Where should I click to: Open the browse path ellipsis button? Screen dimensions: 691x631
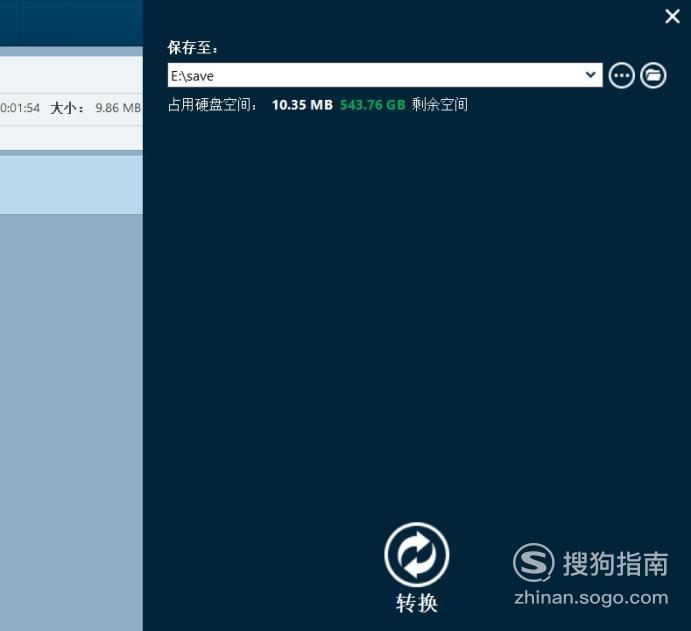[x=621, y=75]
